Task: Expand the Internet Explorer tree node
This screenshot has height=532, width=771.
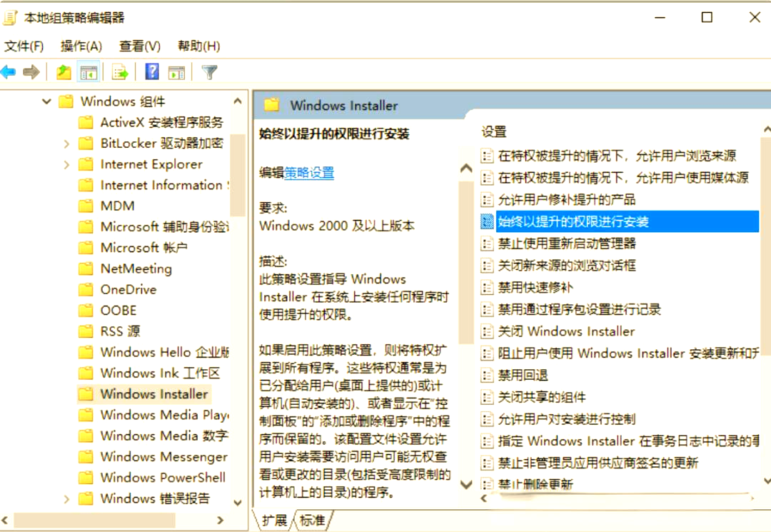Action: (65, 164)
